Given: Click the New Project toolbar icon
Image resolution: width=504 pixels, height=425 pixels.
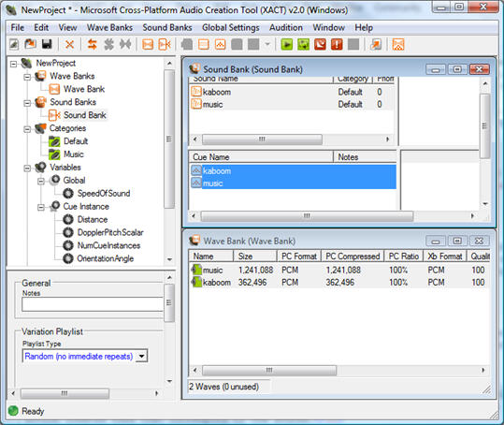Looking at the screenshot, I should [x=14, y=44].
